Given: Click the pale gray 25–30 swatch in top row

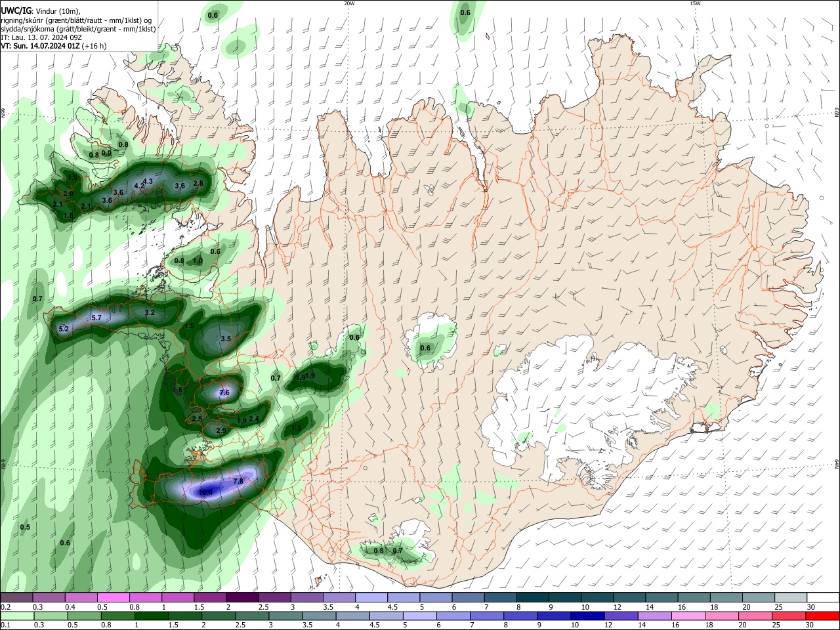Looking at the screenshot, I should [791, 597].
